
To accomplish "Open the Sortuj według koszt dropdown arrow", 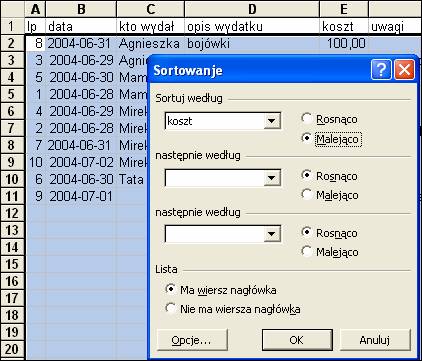I will tap(272, 121).
